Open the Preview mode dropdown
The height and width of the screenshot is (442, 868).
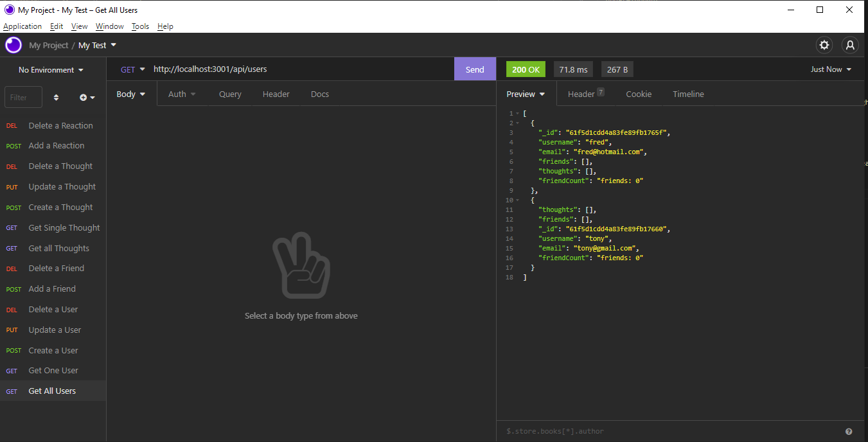click(x=526, y=94)
